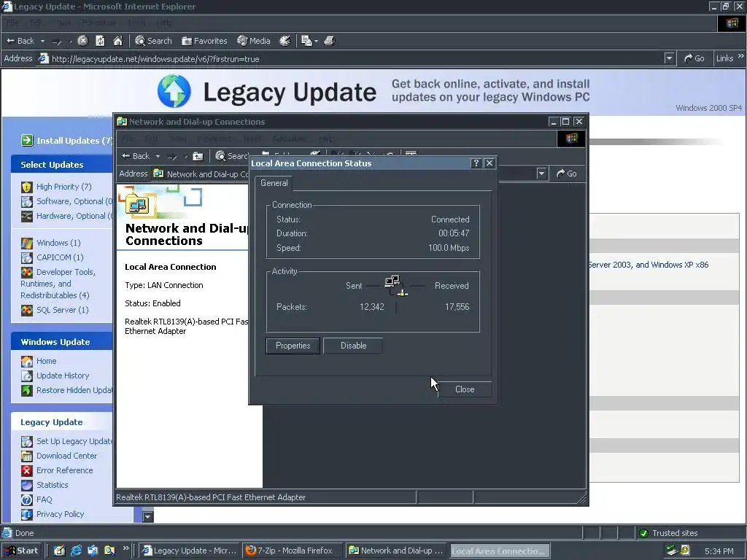Screen dimensions: 747x560
Task: Click Install Updates (7) link
Action: (x=74, y=141)
